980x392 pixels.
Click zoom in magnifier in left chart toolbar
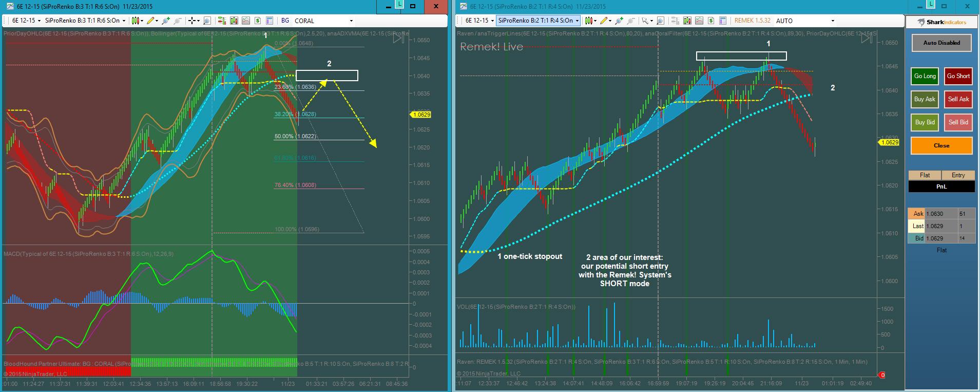pyautogui.click(x=166, y=21)
